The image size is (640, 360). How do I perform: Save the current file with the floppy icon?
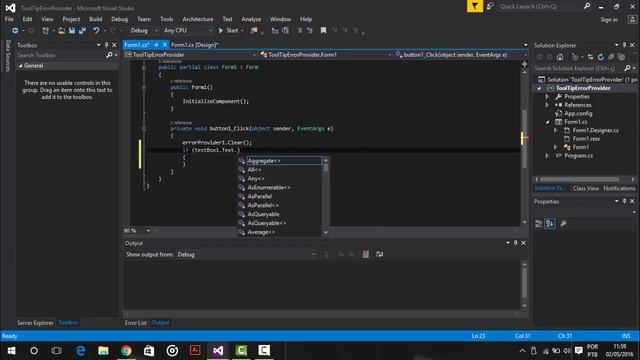click(72, 31)
